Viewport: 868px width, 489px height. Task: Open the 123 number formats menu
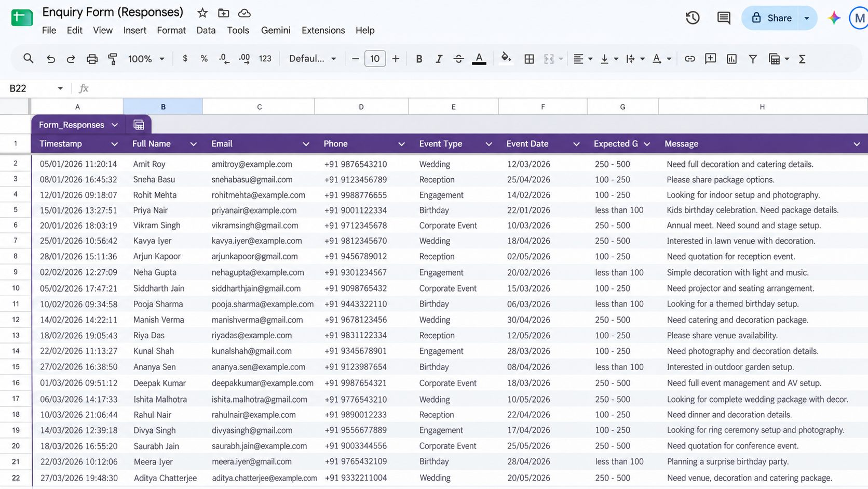[265, 59]
